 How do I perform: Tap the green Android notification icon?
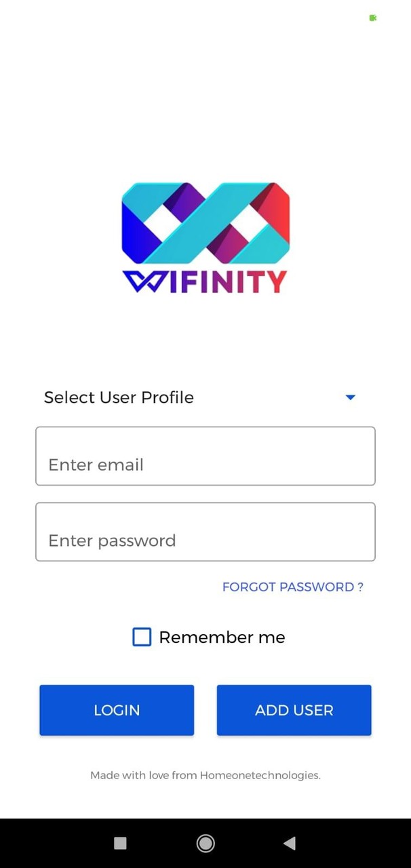tap(372, 18)
